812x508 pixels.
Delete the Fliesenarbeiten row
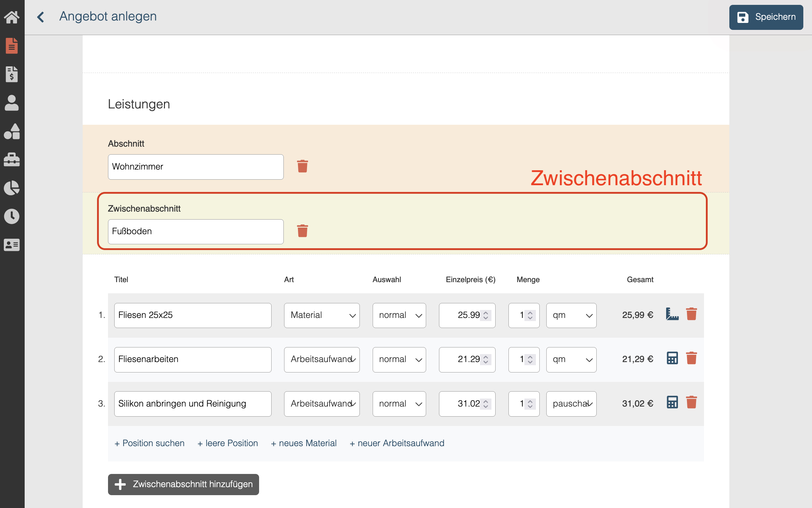point(691,358)
